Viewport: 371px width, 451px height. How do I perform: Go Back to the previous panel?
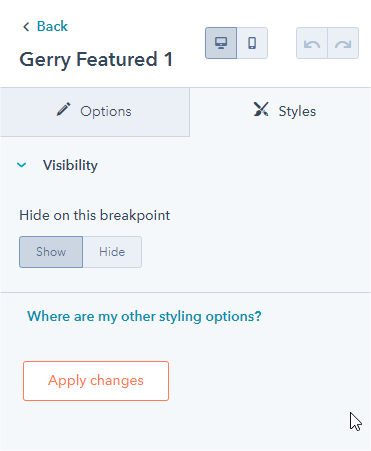pyautogui.click(x=45, y=26)
